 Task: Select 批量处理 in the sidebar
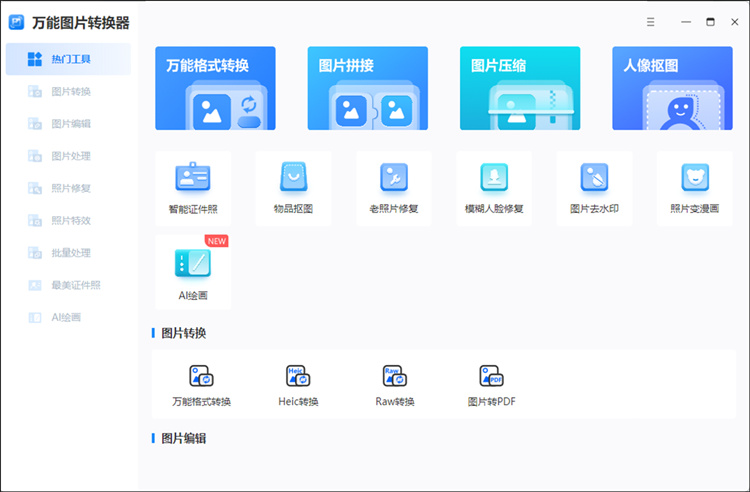[68, 253]
